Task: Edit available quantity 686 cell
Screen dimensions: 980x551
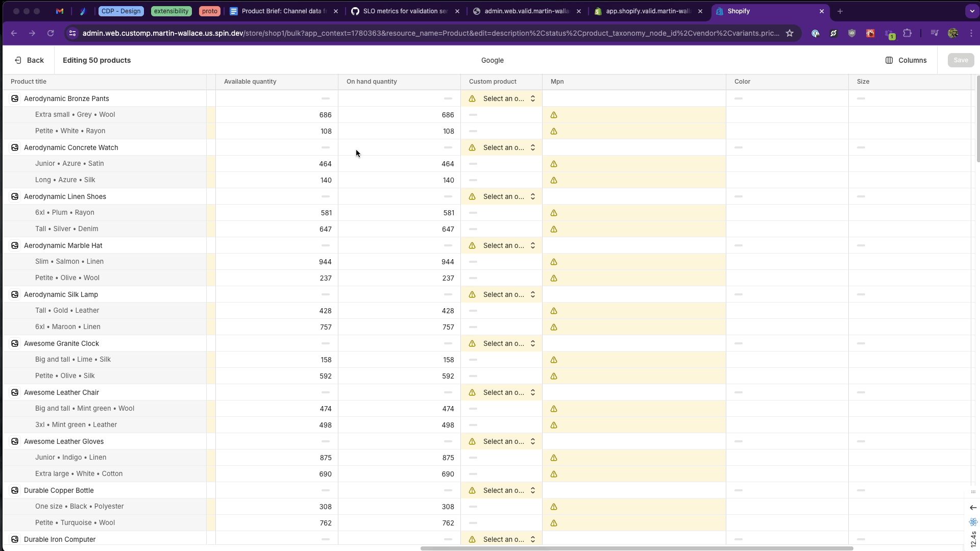Action: coord(277,115)
